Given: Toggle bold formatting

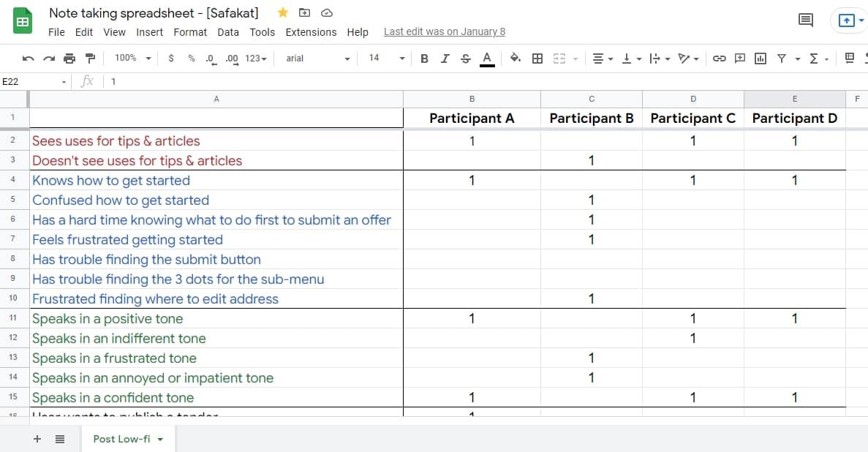Looking at the screenshot, I should tap(424, 59).
